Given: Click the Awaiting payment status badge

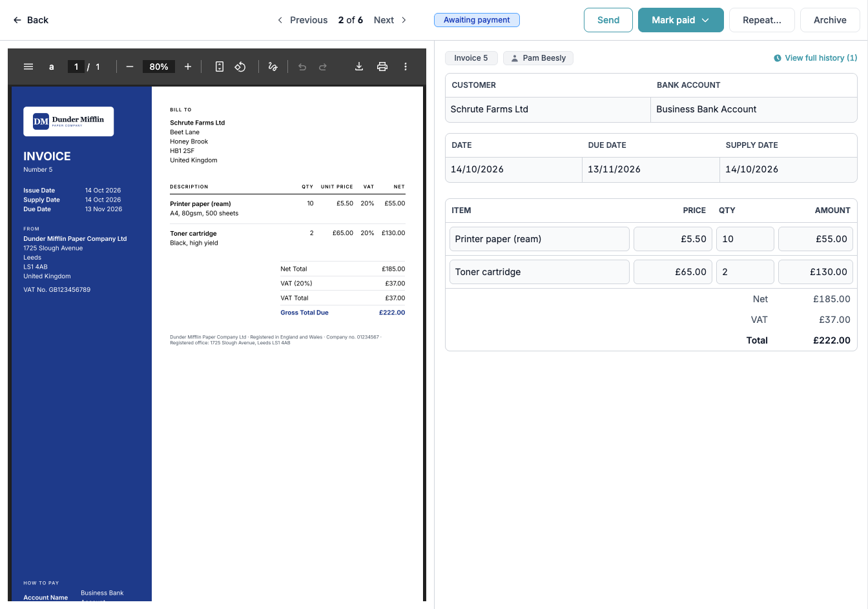Looking at the screenshot, I should tap(477, 20).
